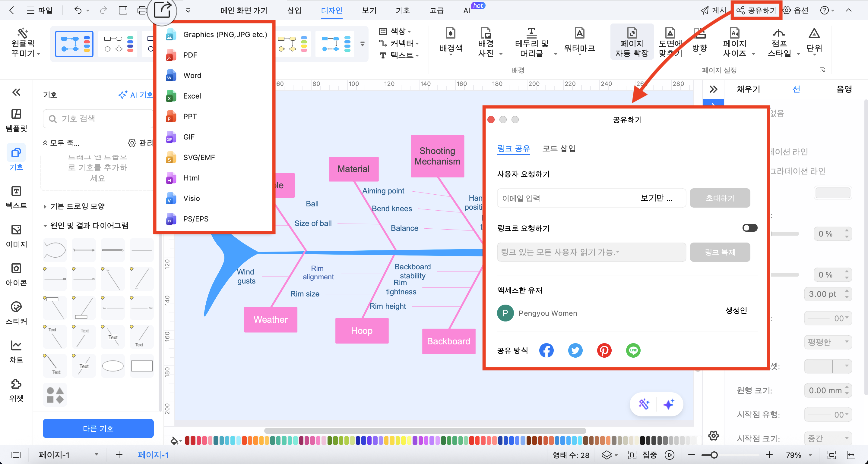Click the 링크 복제 copy link button
The image size is (868, 464).
click(x=720, y=252)
